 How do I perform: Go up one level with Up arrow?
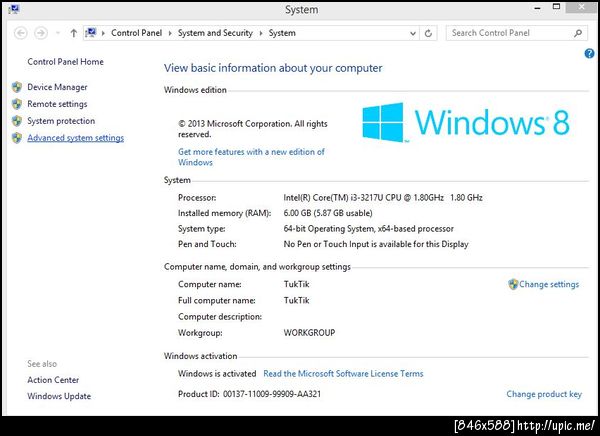(x=73, y=33)
